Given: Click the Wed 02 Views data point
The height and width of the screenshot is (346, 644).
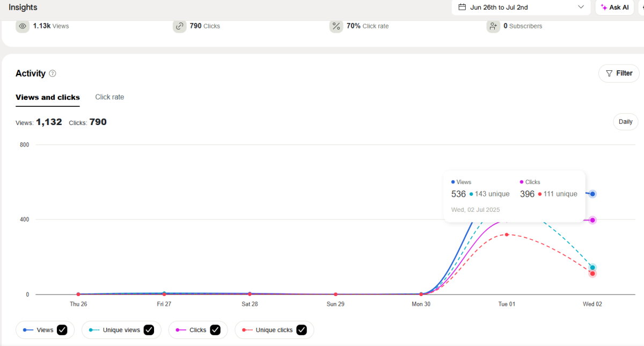Looking at the screenshot, I should (x=592, y=194).
